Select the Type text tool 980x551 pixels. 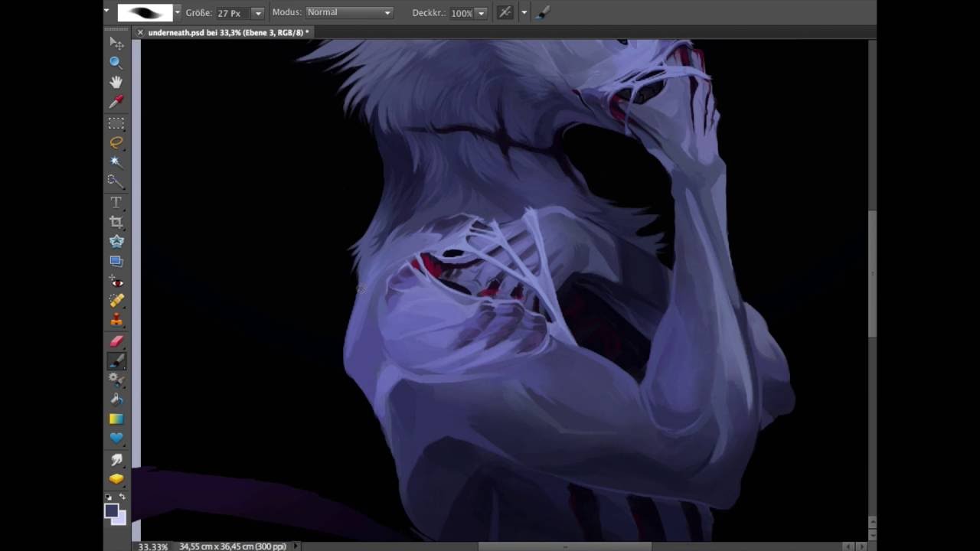coord(116,202)
